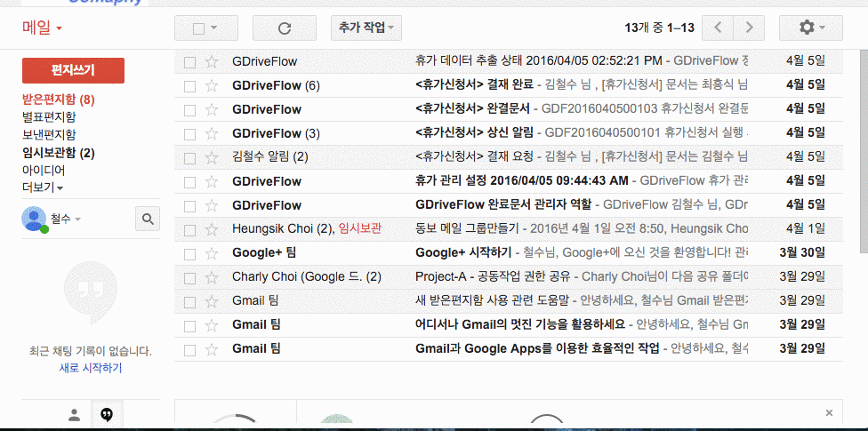This screenshot has width=868, height=431.
Task: Open the settings gear menu
Action: [810, 28]
